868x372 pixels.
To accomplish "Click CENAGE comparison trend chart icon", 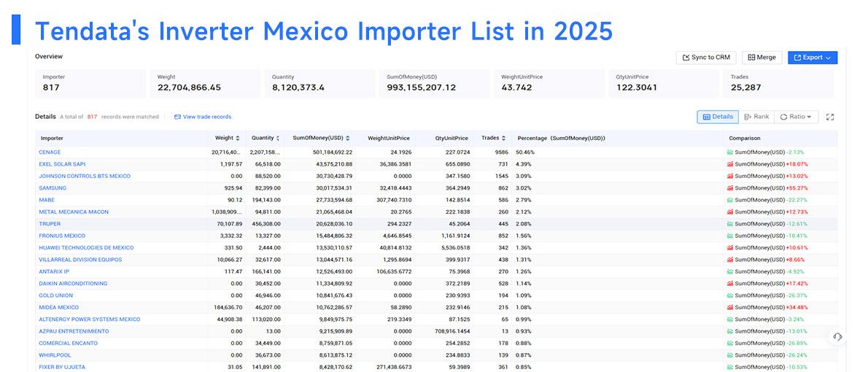I will 731,152.
